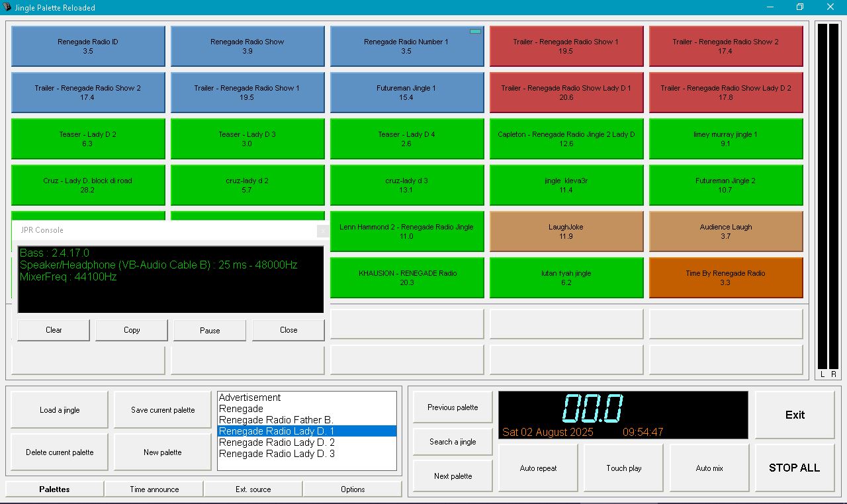
Task: Go to Previous palette
Action: pos(453,407)
